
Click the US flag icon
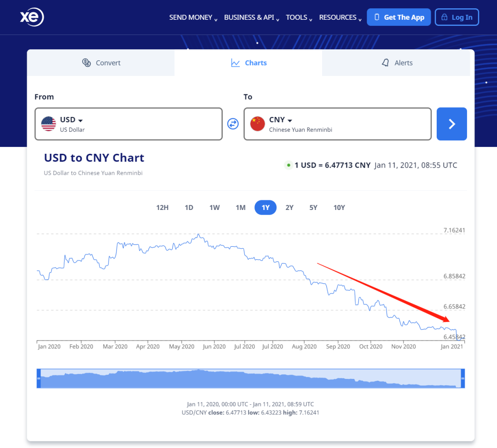[x=48, y=124]
